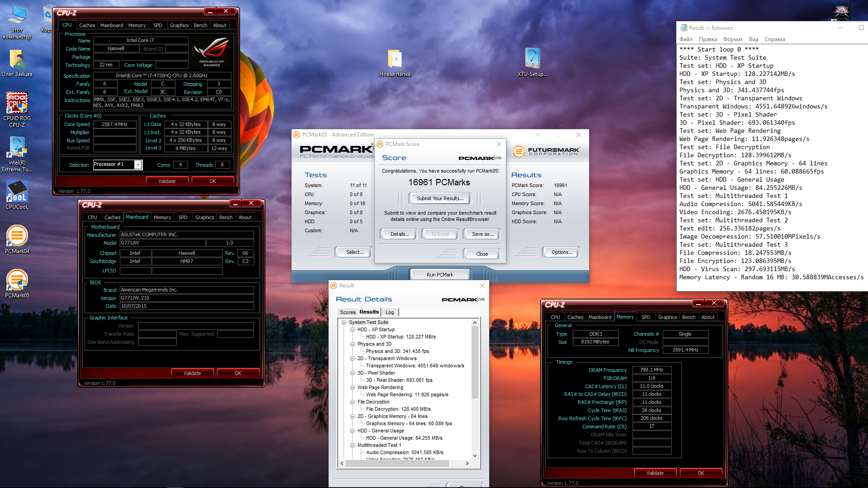Collapse the File Decryption node
Screen dimensions: 868x488
point(353,402)
